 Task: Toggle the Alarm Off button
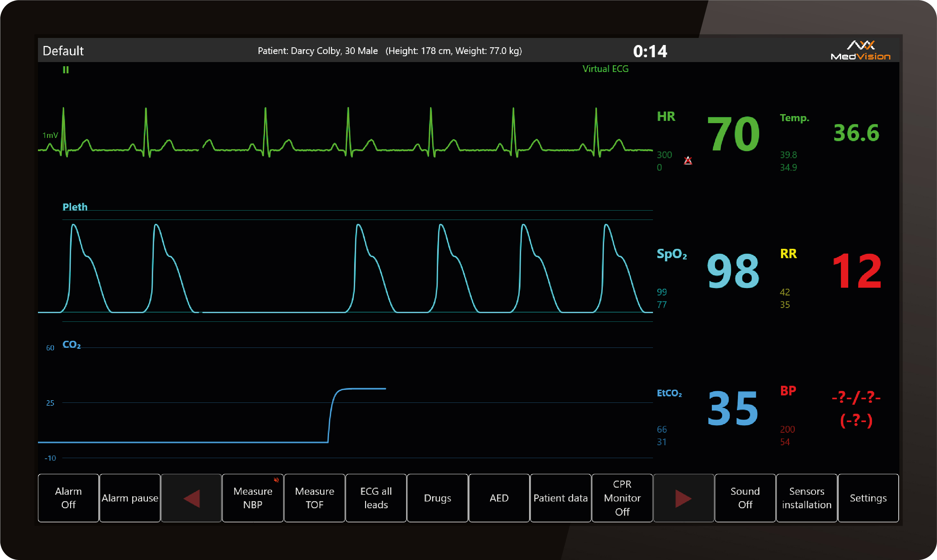(x=68, y=498)
